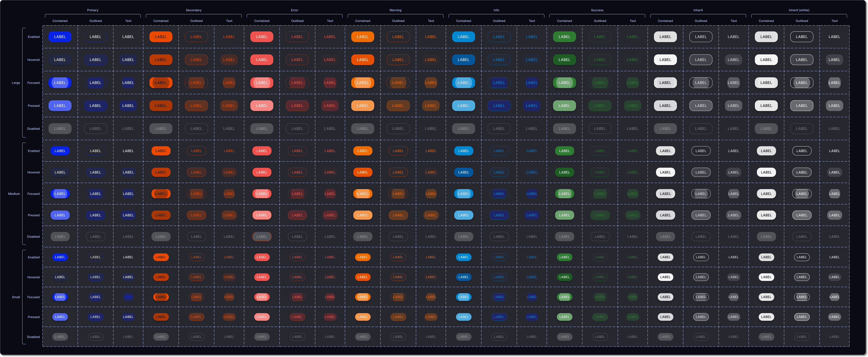Click the Large Pressed Error Text button
Screen dimensions: 868x357
(x=330, y=105)
